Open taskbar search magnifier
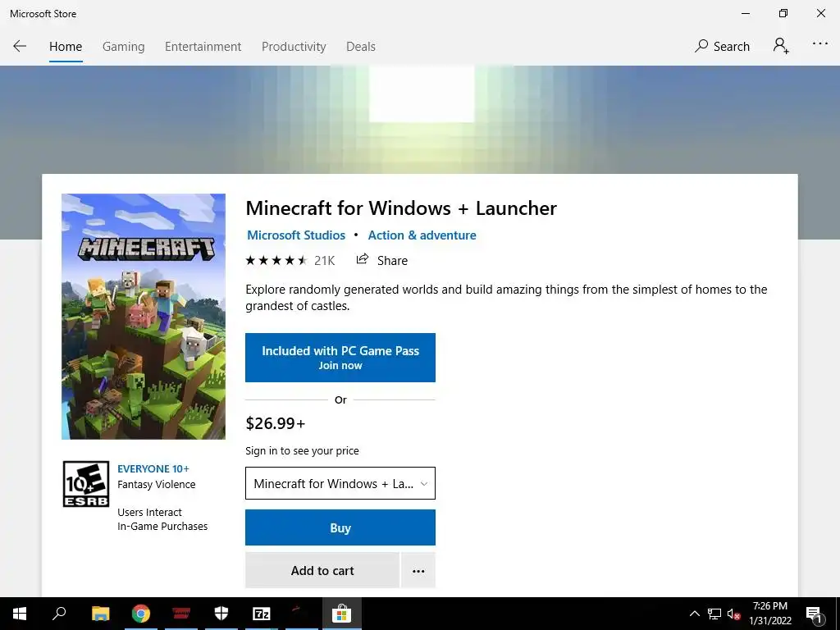 pos(59,614)
